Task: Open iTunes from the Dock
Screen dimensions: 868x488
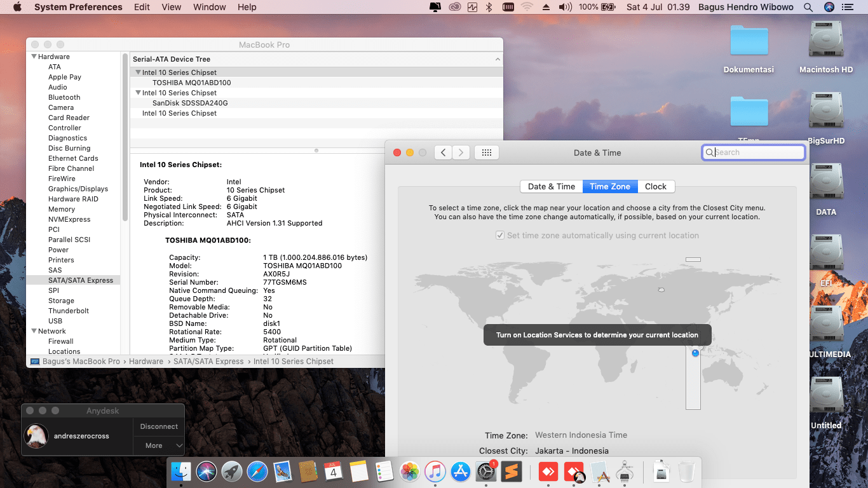Action: [x=435, y=471]
